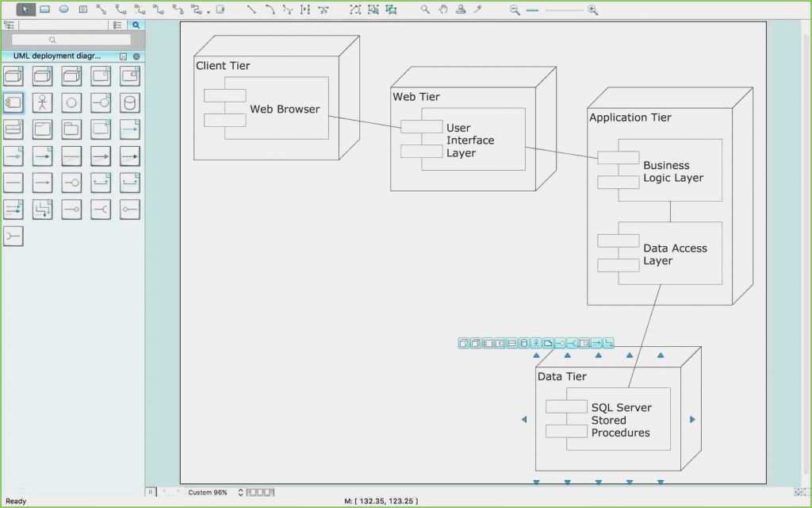Pick the straight line drawing tool

[x=250, y=10]
